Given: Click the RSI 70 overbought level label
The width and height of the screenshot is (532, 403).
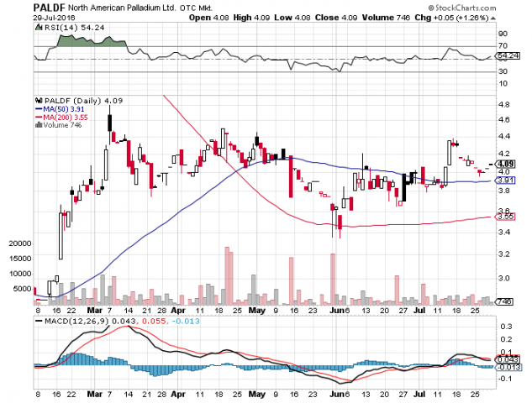Looking at the screenshot, I should click(503, 45).
